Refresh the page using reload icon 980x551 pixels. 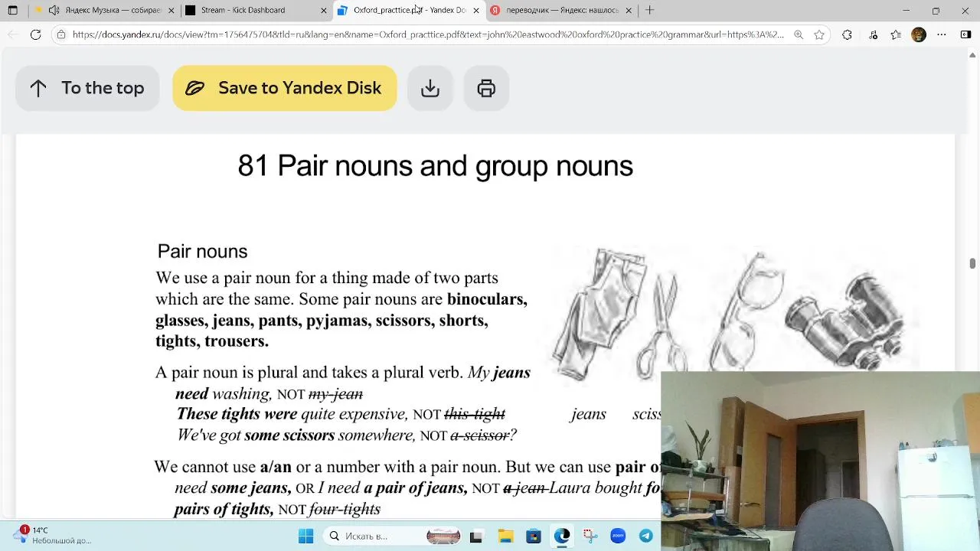(x=35, y=34)
